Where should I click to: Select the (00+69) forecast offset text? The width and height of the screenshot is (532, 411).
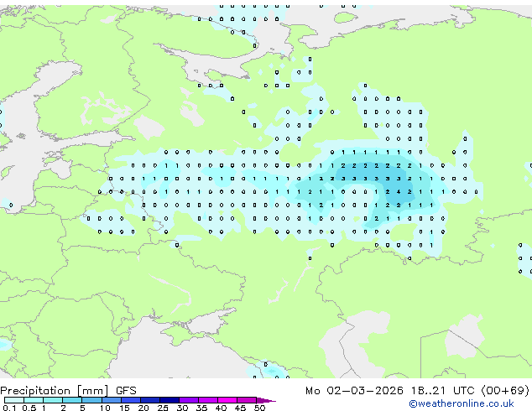pyautogui.click(x=505, y=391)
